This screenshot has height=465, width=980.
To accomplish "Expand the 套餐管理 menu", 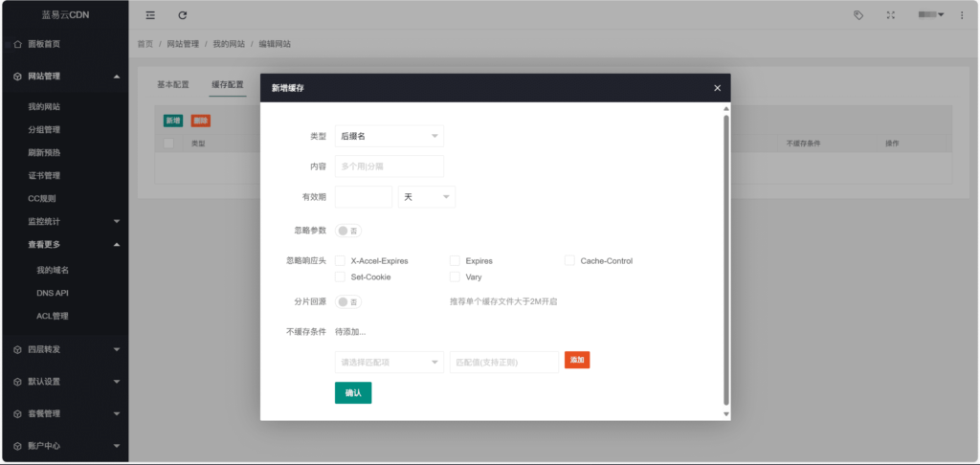I will [117, 413].
